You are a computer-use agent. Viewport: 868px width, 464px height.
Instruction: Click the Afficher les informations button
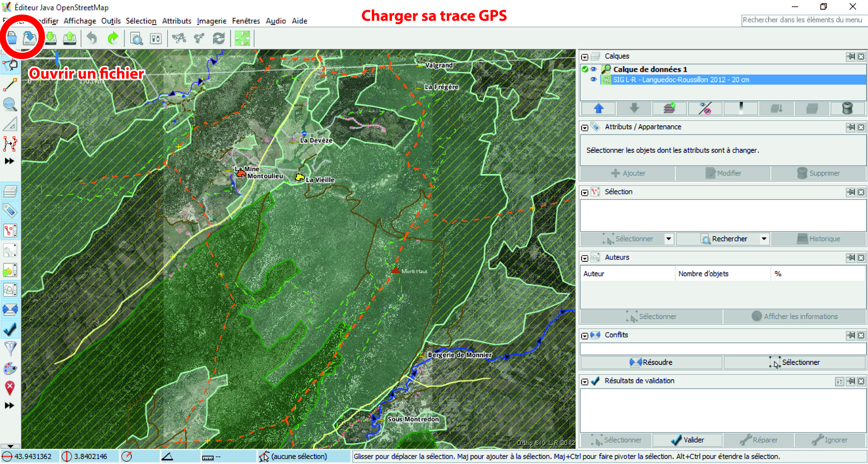pyautogui.click(x=795, y=316)
